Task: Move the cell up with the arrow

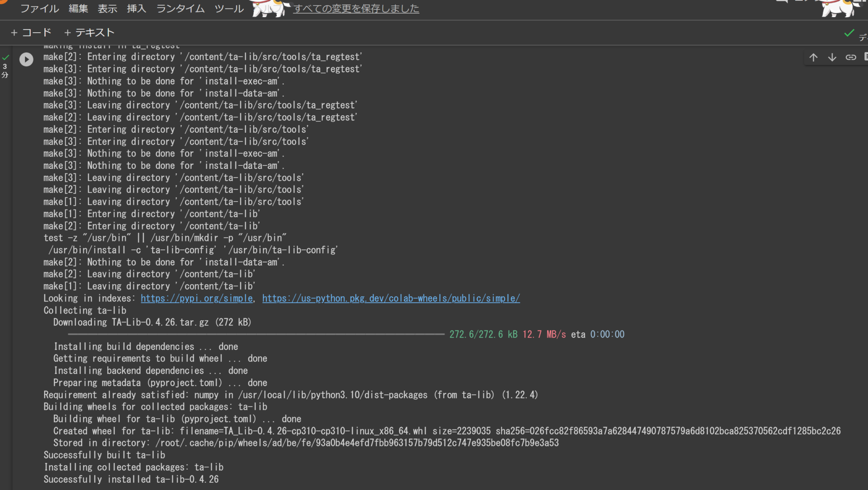Action: tap(813, 57)
